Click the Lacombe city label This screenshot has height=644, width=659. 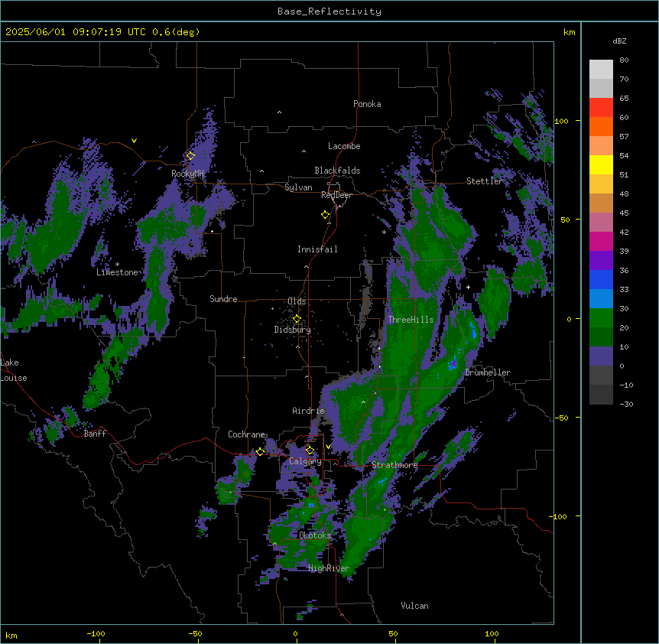point(344,146)
